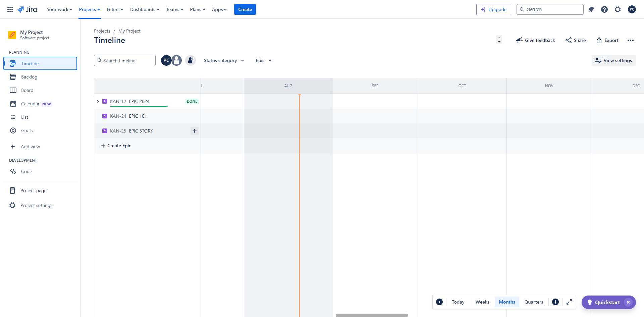
Task: Click the global Search field
Action: click(550, 9)
